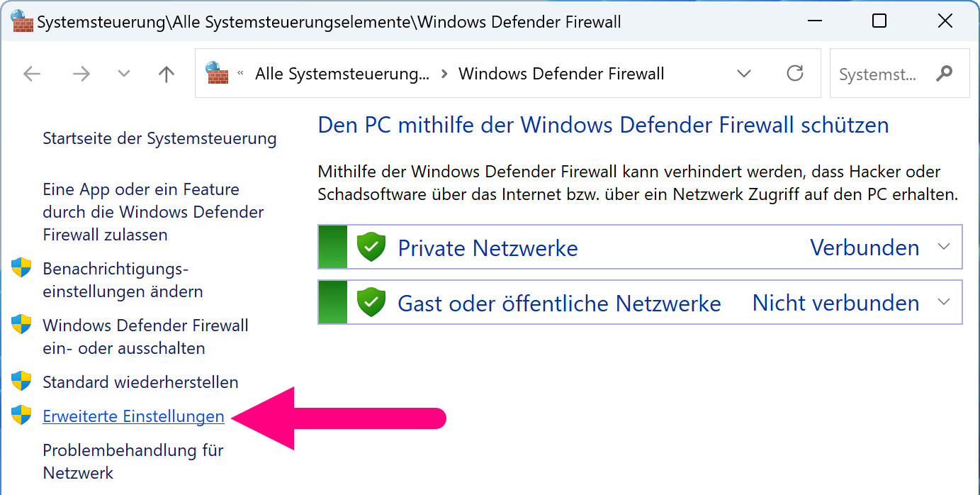Viewport: 980px width, 495px height.
Task: Open the address bar history dropdown
Action: pos(744,73)
